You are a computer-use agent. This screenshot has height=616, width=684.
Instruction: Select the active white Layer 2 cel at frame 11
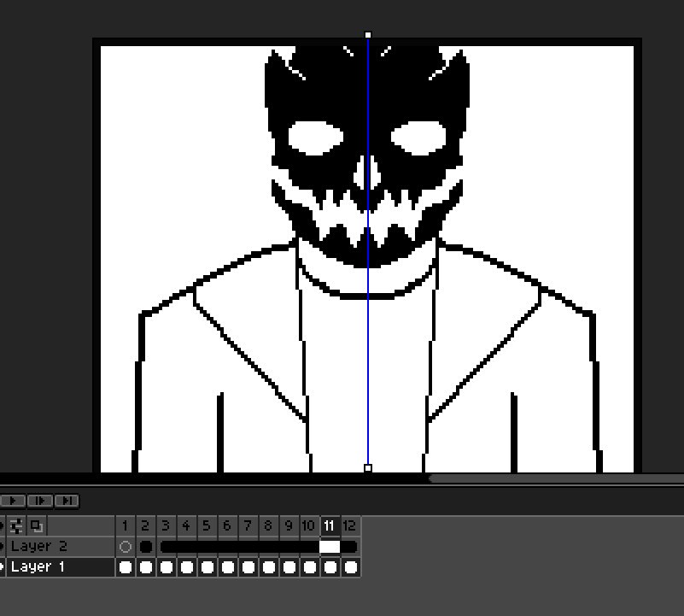tap(330, 546)
